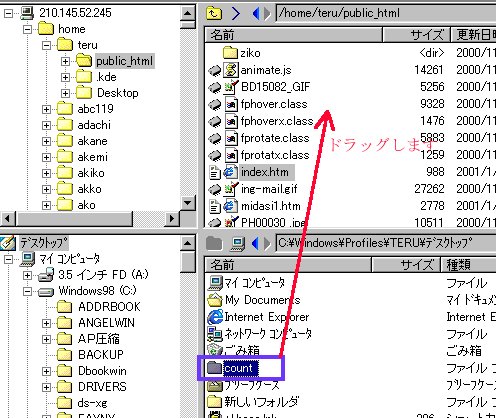Click the remote path field /home/teru/public_html
The image size is (496, 418).
point(385,13)
